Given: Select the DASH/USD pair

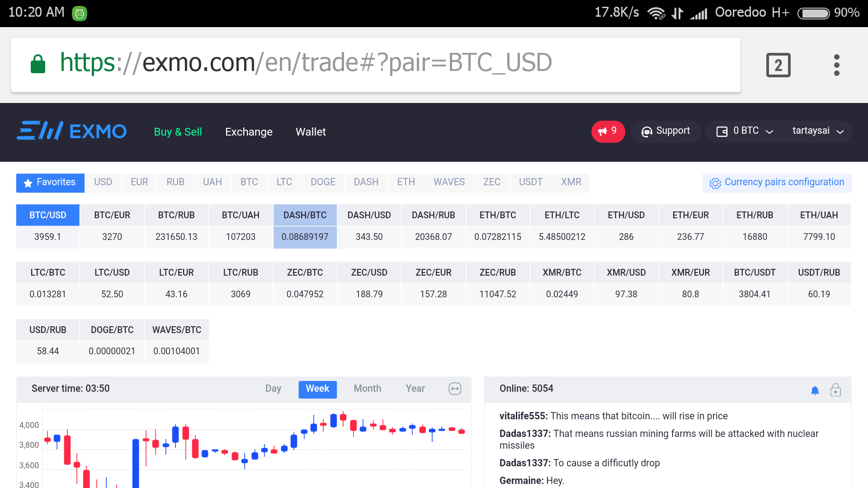Looking at the screenshot, I should pyautogui.click(x=369, y=226).
